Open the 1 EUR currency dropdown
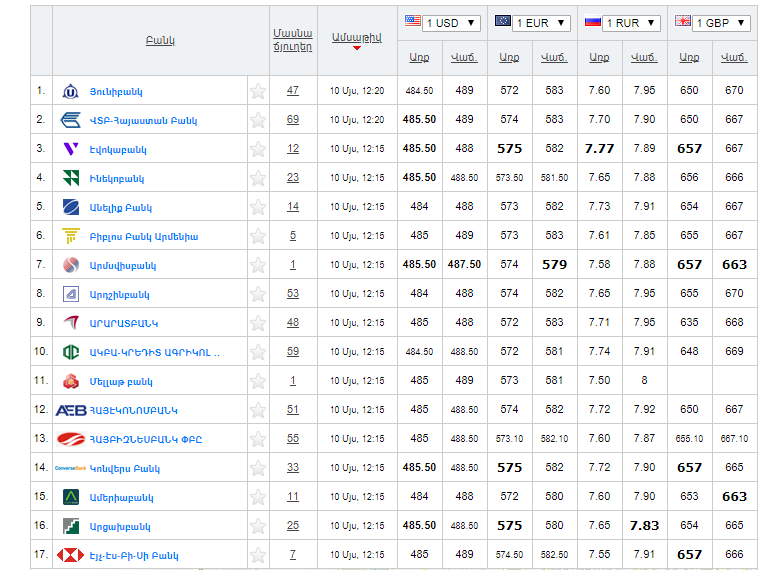 (541, 23)
